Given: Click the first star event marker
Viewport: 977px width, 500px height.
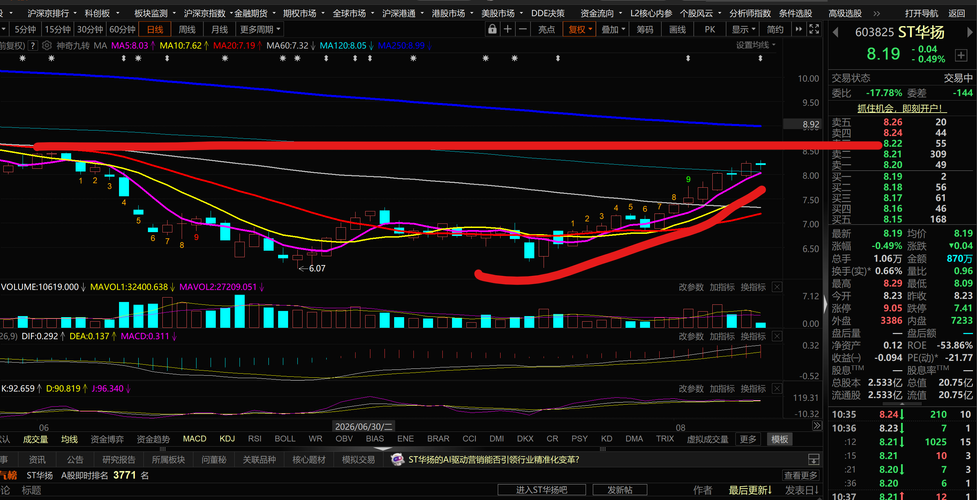Looking at the screenshot, I should pyautogui.click(x=22, y=58).
